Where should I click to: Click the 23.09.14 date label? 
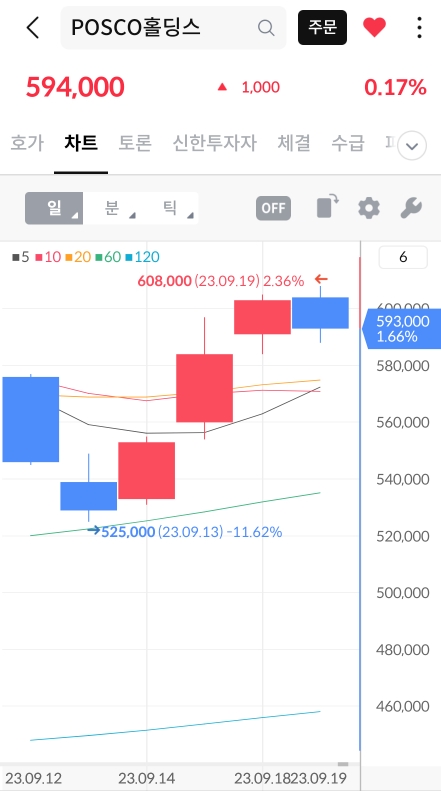[x=146, y=778]
